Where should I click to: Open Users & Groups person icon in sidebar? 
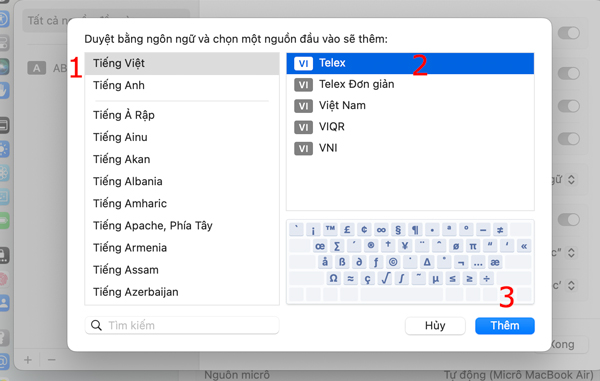point(3,303)
